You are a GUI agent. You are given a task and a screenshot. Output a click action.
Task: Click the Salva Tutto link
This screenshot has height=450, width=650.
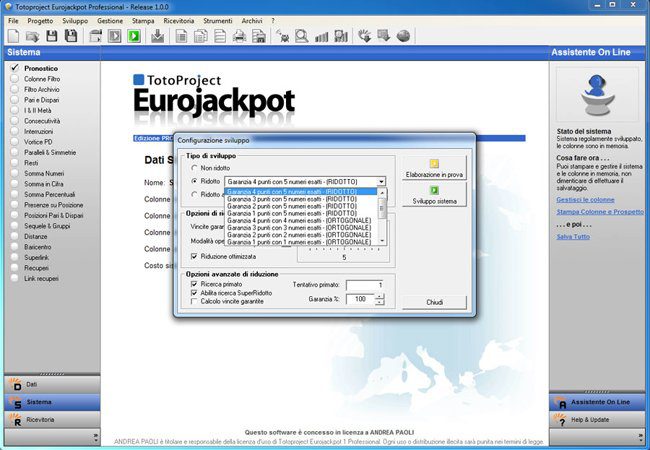(x=573, y=237)
